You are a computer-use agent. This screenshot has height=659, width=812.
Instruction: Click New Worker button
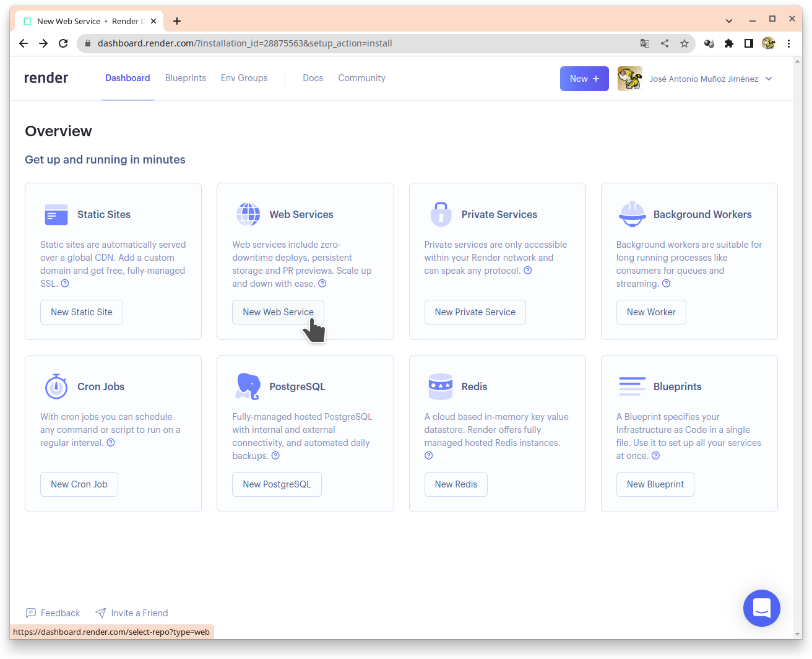click(651, 312)
